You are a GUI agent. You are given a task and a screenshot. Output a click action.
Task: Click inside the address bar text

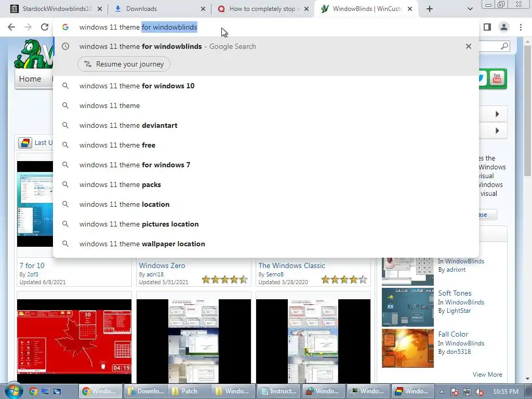pos(138,27)
